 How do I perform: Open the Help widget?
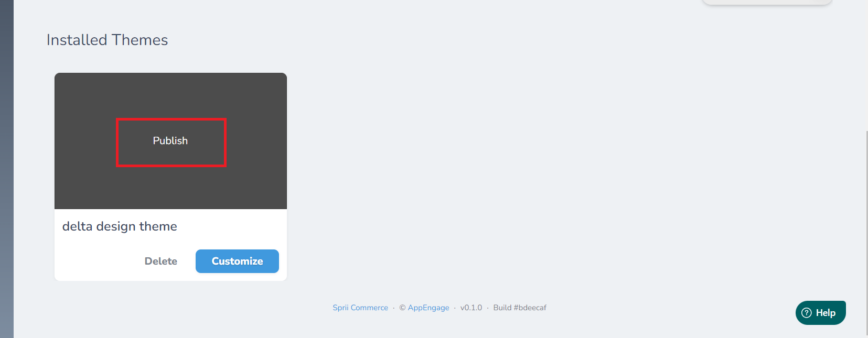(820, 313)
